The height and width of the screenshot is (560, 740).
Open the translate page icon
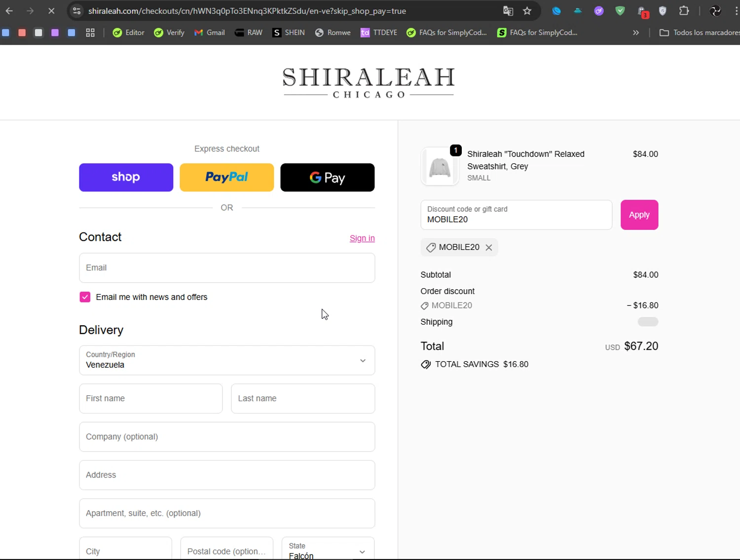[508, 11]
